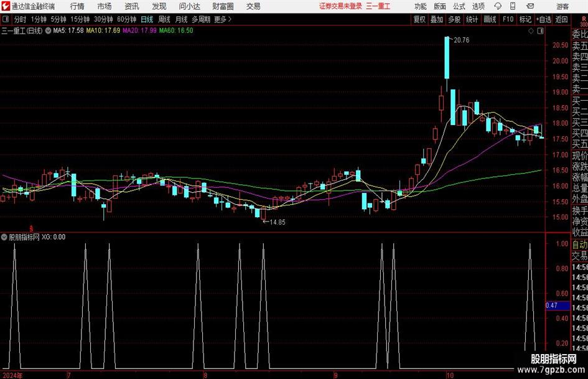588x379 pixels.
Task: Click the 自动 label in right panel
Action: (x=580, y=245)
